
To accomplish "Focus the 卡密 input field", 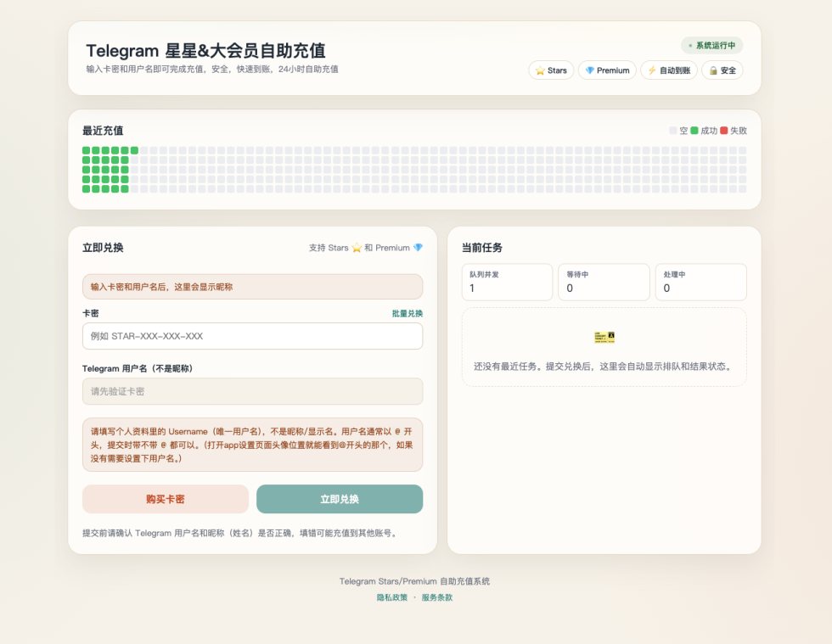I will coord(253,336).
